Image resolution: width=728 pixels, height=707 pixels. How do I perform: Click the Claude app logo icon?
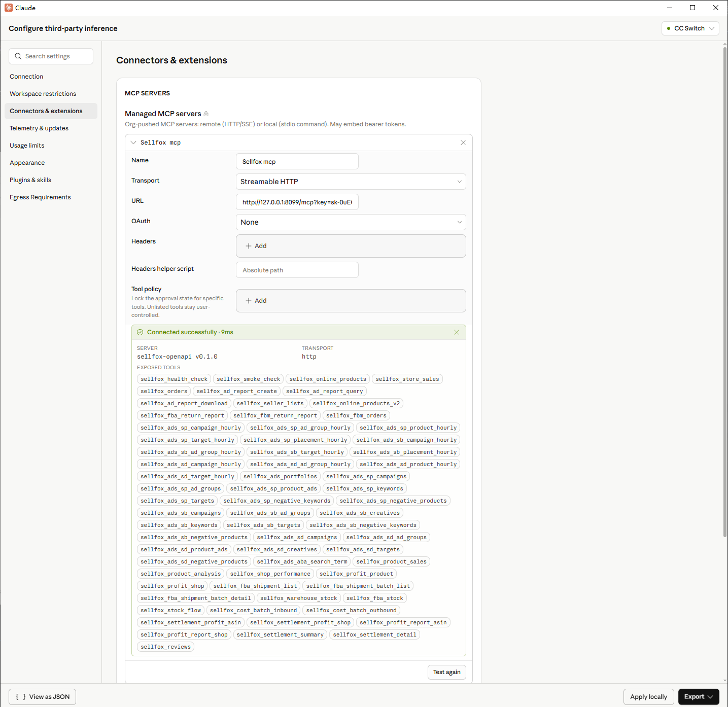9,8
